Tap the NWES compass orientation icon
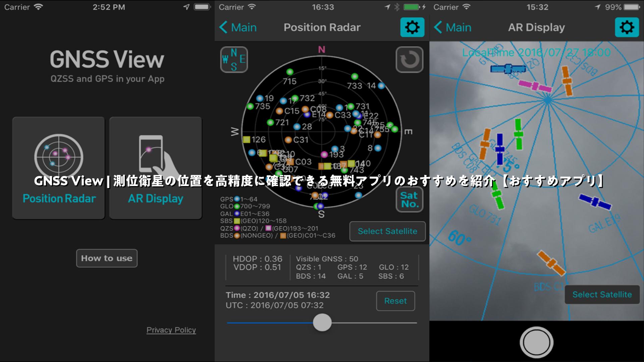 pyautogui.click(x=234, y=60)
